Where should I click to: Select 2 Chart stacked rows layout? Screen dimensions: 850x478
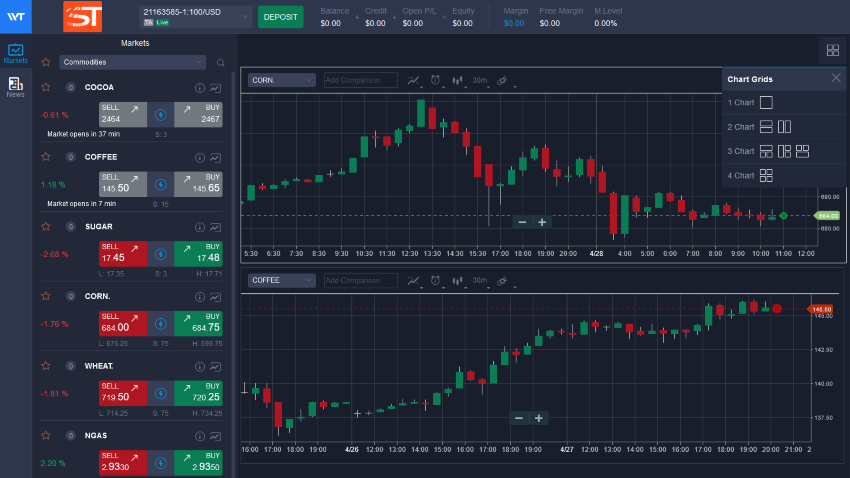click(x=766, y=127)
